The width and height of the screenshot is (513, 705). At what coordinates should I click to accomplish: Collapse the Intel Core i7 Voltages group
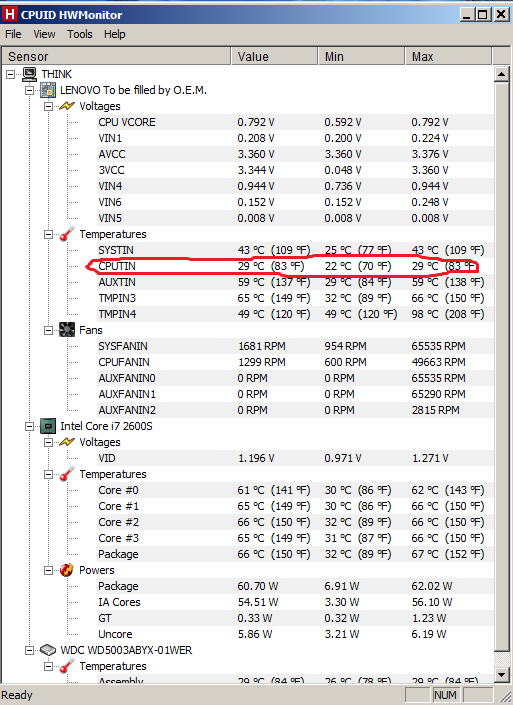(x=48, y=442)
